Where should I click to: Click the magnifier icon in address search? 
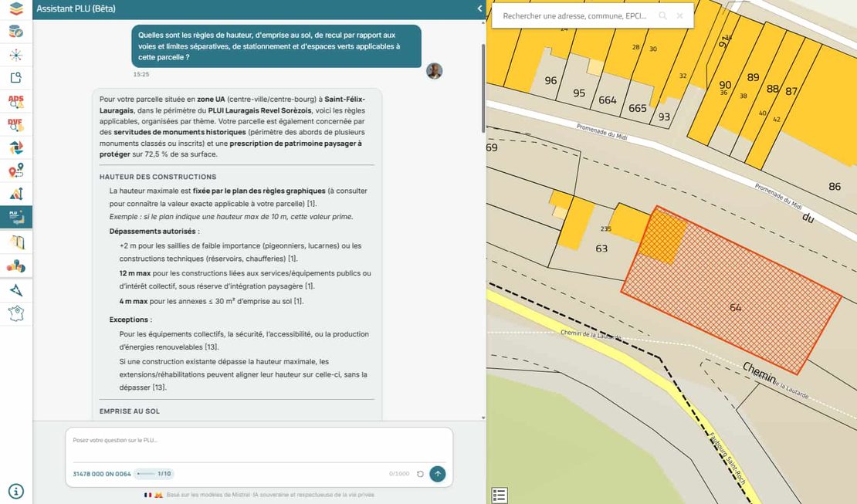click(x=662, y=16)
